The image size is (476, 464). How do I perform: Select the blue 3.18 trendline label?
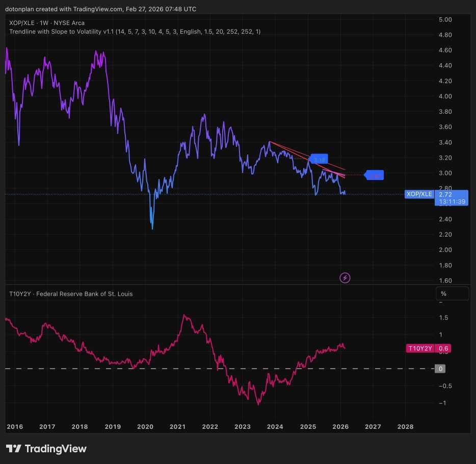pyautogui.click(x=319, y=159)
